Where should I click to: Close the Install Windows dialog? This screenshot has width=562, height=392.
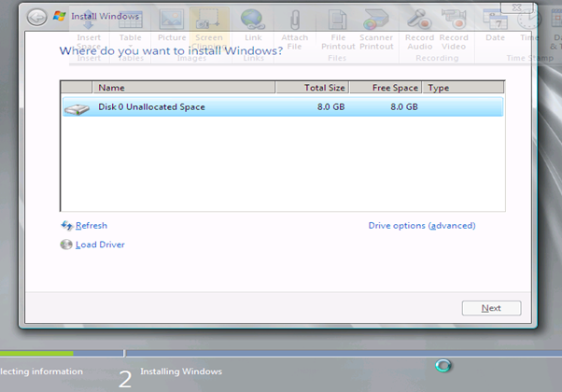pyautogui.click(x=517, y=7)
